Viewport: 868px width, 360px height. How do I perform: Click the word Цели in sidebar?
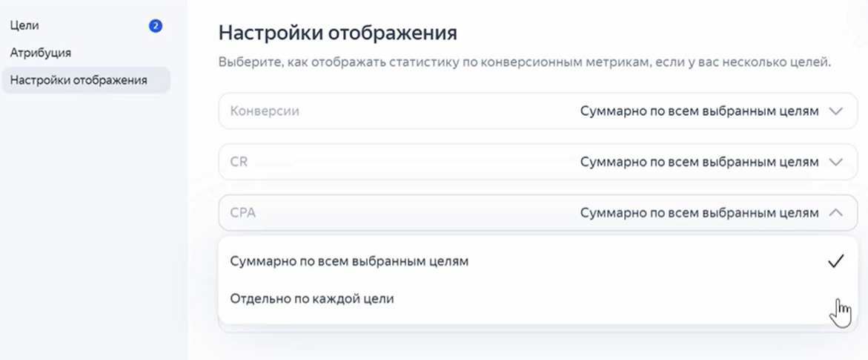point(24,26)
